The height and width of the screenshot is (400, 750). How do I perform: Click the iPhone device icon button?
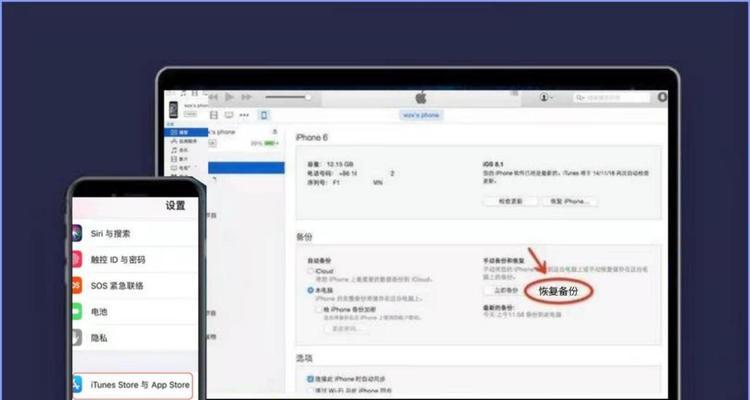[264, 115]
